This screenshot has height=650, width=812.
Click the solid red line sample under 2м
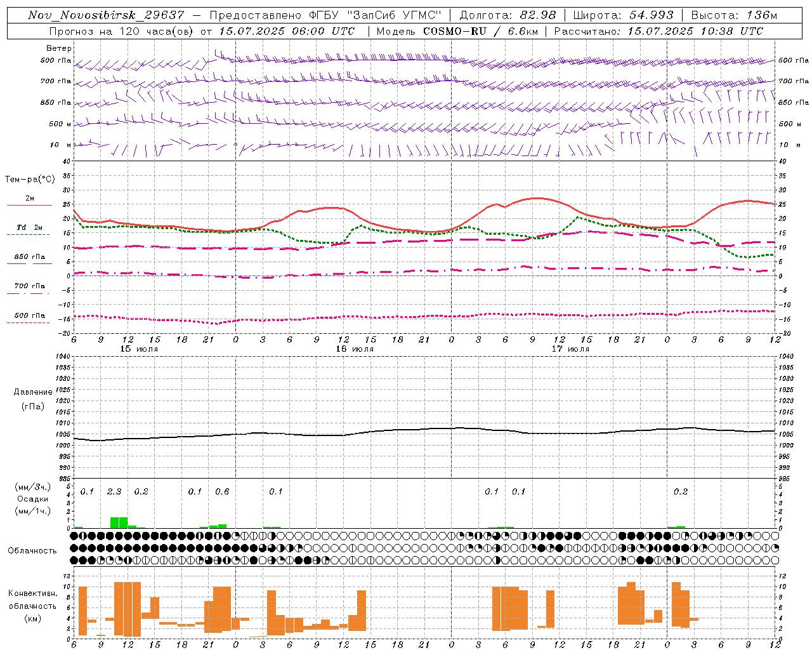click(x=29, y=205)
